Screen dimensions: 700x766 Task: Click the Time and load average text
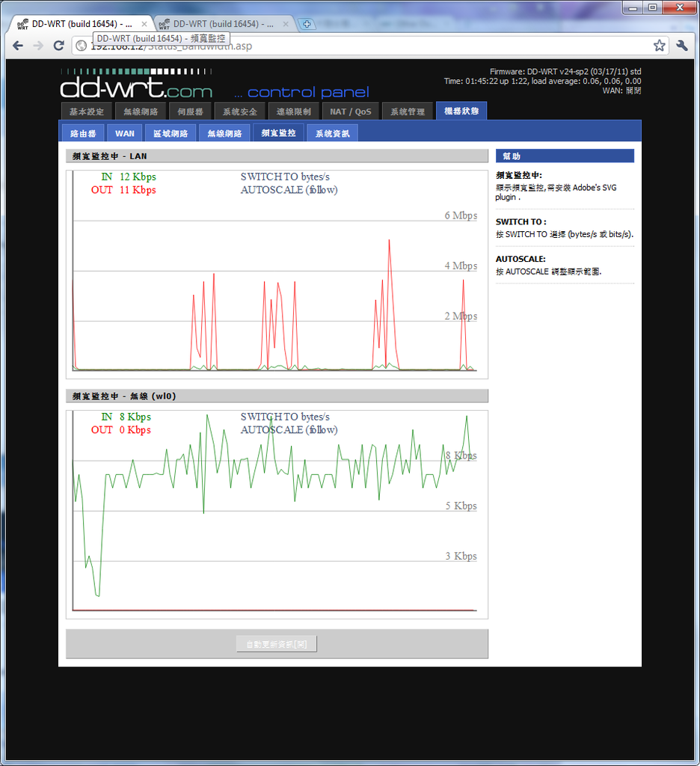tap(542, 81)
